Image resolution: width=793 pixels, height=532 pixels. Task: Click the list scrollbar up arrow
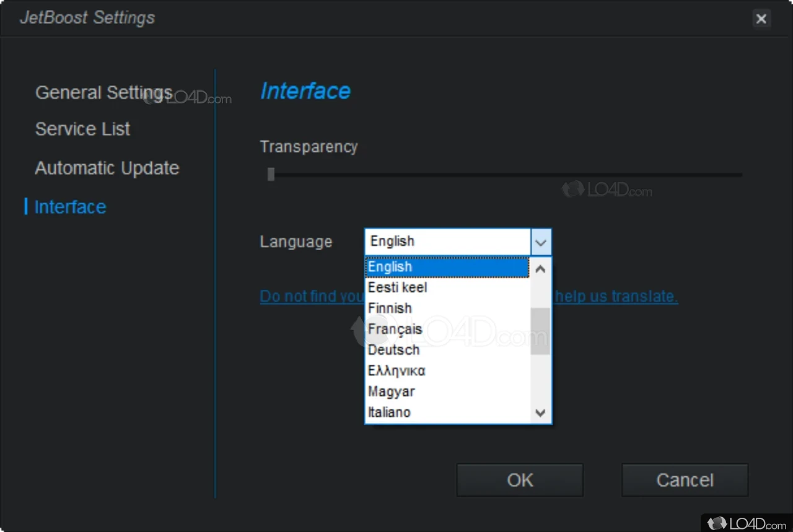point(540,269)
